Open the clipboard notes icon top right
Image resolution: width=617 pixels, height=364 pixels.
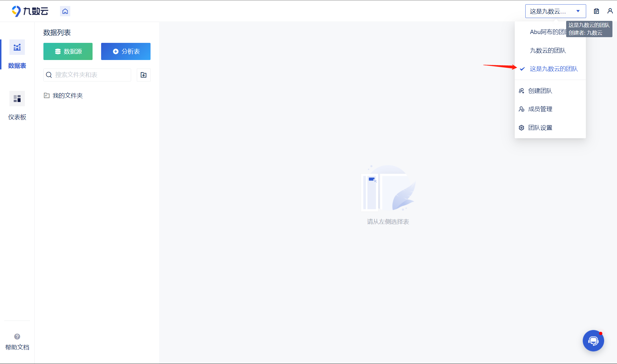(596, 11)
